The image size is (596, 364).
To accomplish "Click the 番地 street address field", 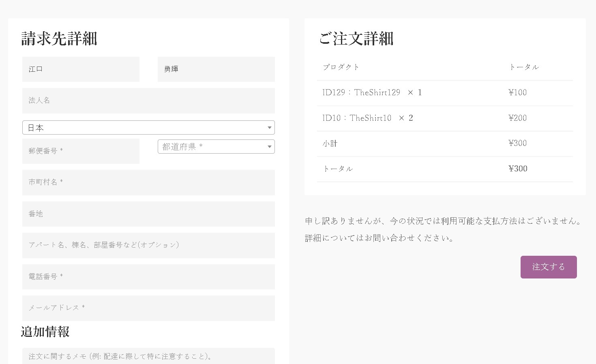I will pyautogui.click(x=148, y=214).
